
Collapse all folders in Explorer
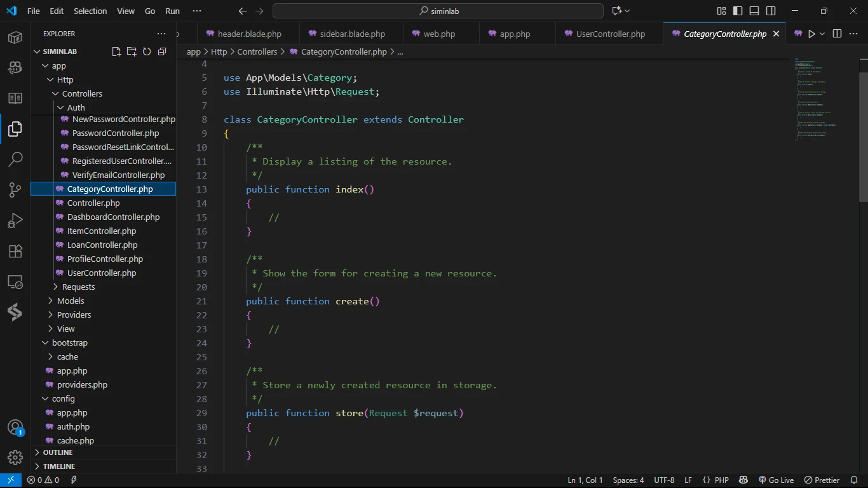pos(162,51)
